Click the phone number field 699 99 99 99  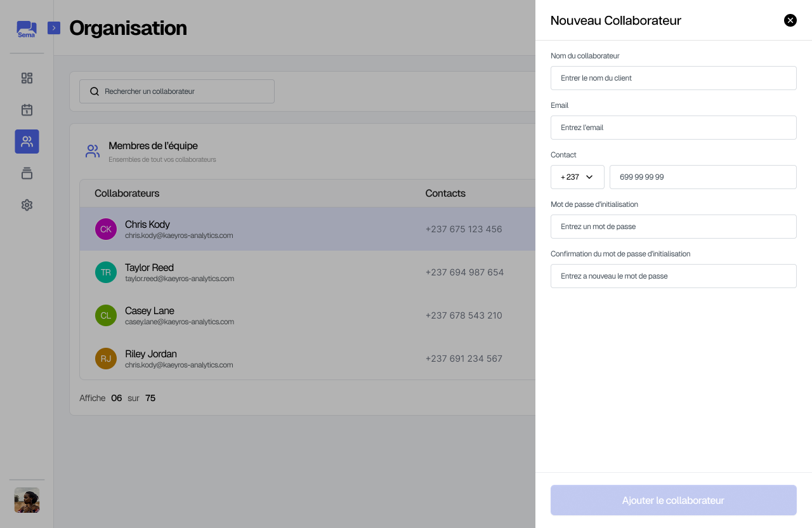click(702, 177)
